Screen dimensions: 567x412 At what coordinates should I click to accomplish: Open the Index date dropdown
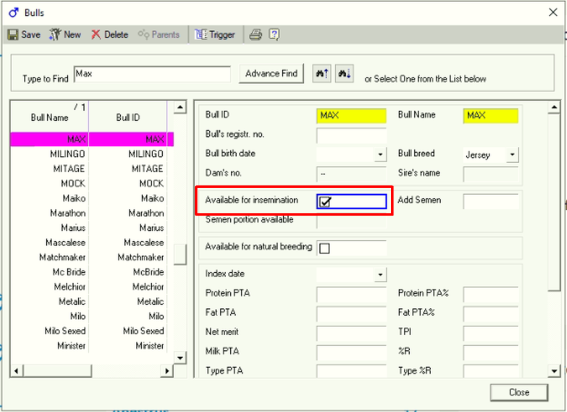[380, 275]
